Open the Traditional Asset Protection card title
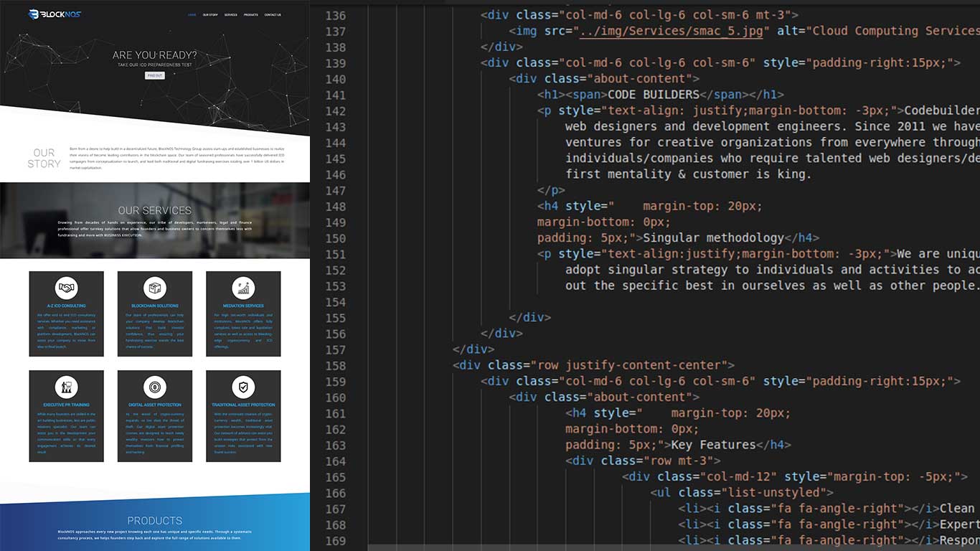 243,405
